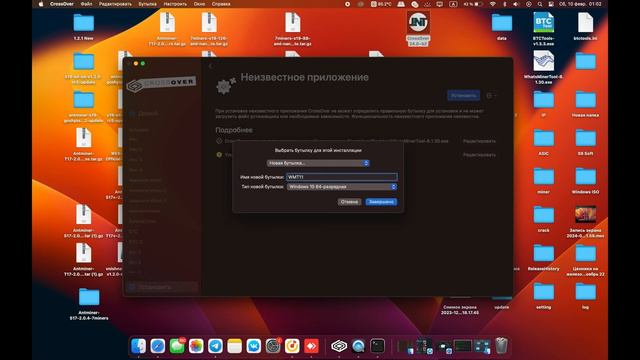Screen dimensions: 640x360
Task: Click the CrossOver icon in the Dock
Action: tap(339, 346)
